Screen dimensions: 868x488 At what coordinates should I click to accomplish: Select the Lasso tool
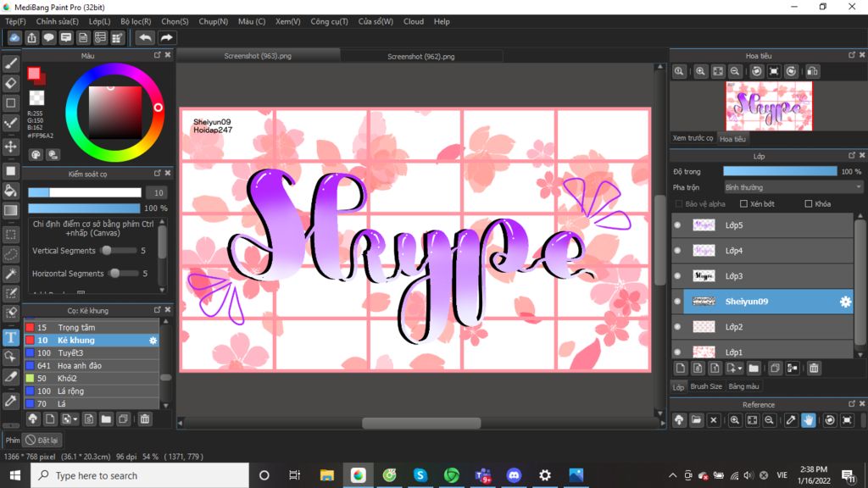click(x=10, y=254)
